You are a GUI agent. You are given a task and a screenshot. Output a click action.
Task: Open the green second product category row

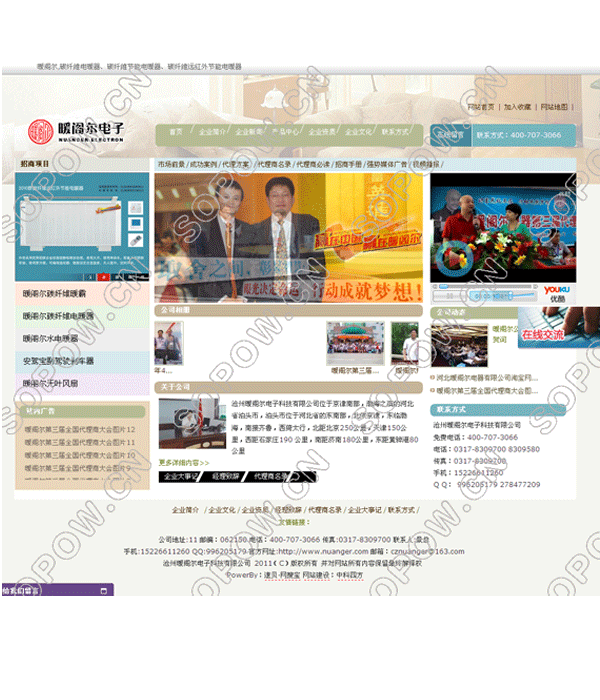[x=82, y=316]
